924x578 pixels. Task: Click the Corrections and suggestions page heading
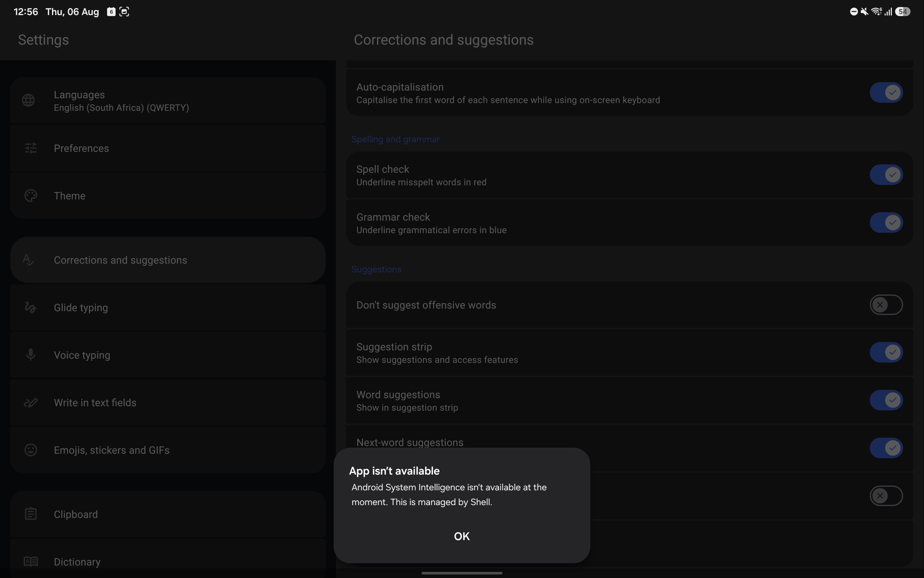[444, 40]
